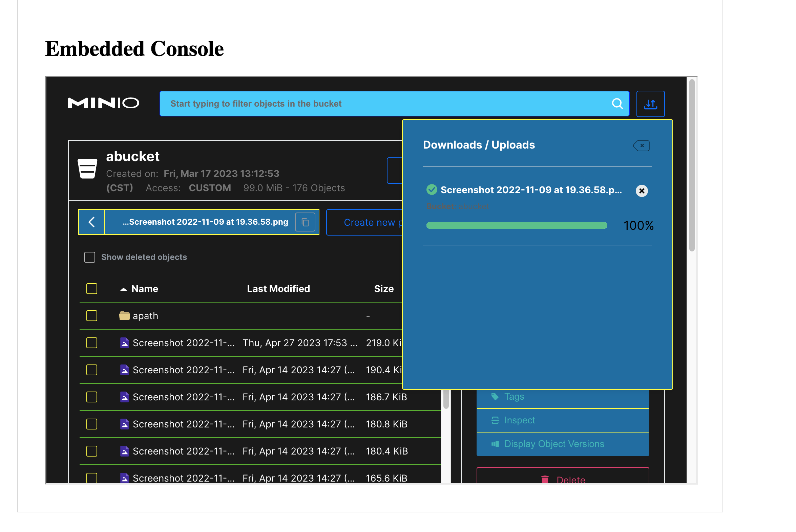Click the 'CUSTOM' access value
This screenshot has height=532, width=796.
pyautogui.click(x=210, y=188)
